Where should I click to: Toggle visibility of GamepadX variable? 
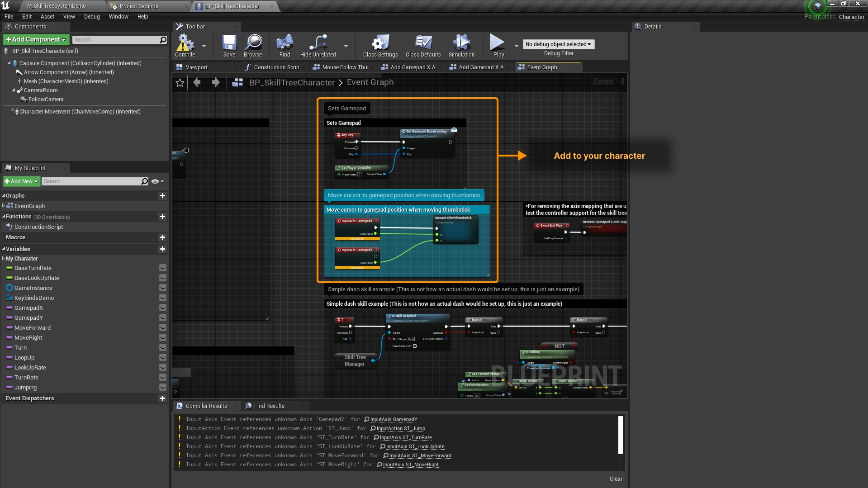click(x=163, y=308)
